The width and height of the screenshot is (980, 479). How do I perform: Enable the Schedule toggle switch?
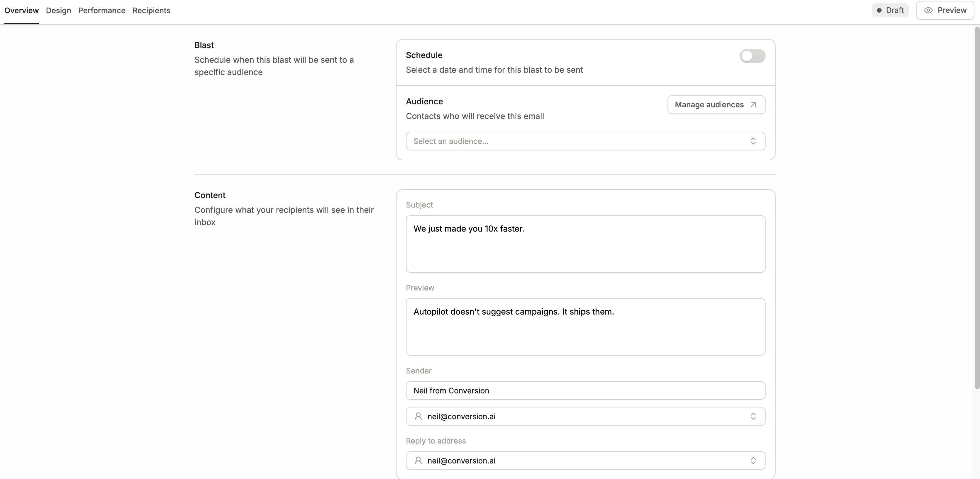752,56
